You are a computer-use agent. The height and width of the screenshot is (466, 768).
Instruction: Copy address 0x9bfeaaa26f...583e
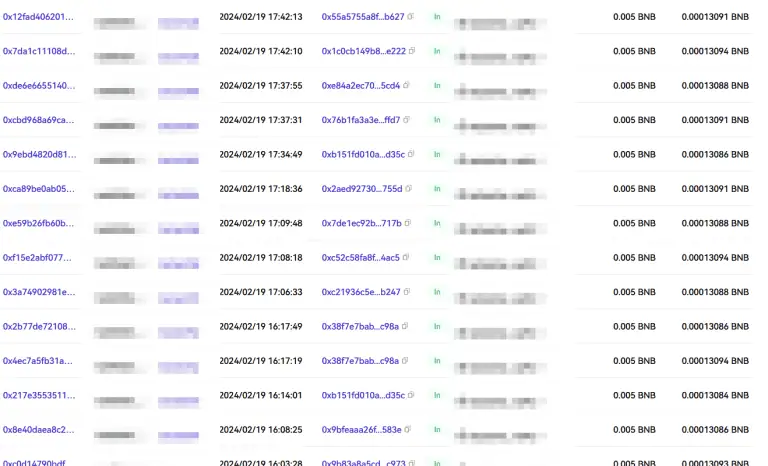pyautogui.click(x=408, y=429)
